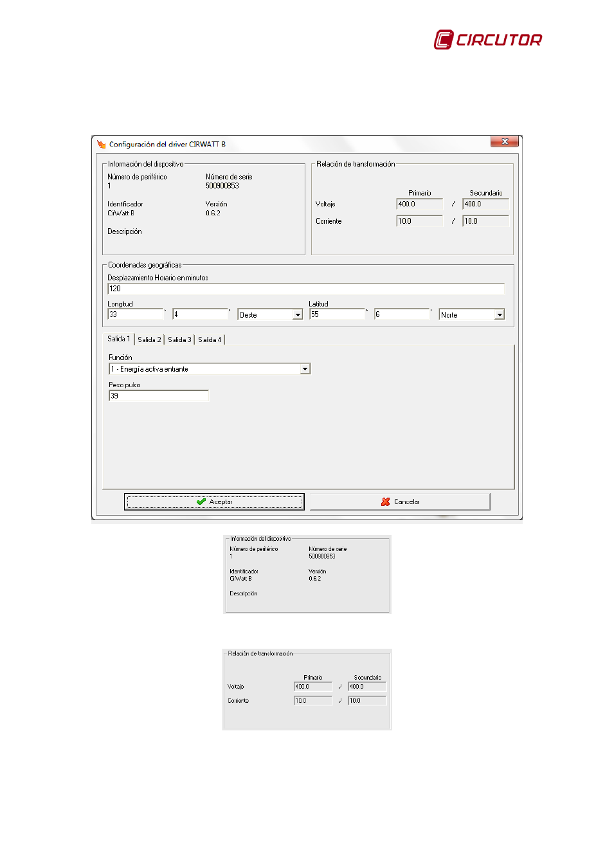Select Corriente Secundario field in the main dialog
The image size is (614, 868).
(485, 221)
